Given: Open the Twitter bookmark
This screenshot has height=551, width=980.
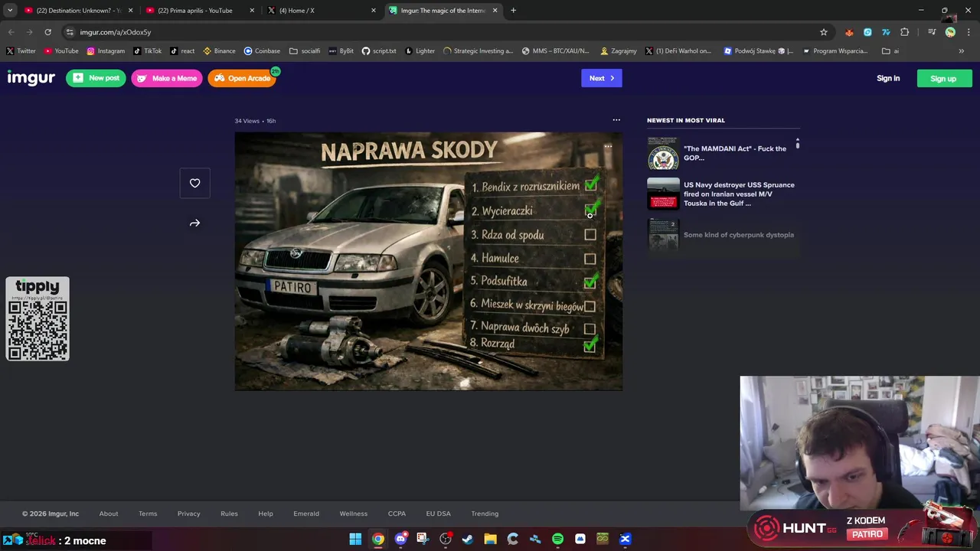Looking at the screenshot, I should coord(21,51).
